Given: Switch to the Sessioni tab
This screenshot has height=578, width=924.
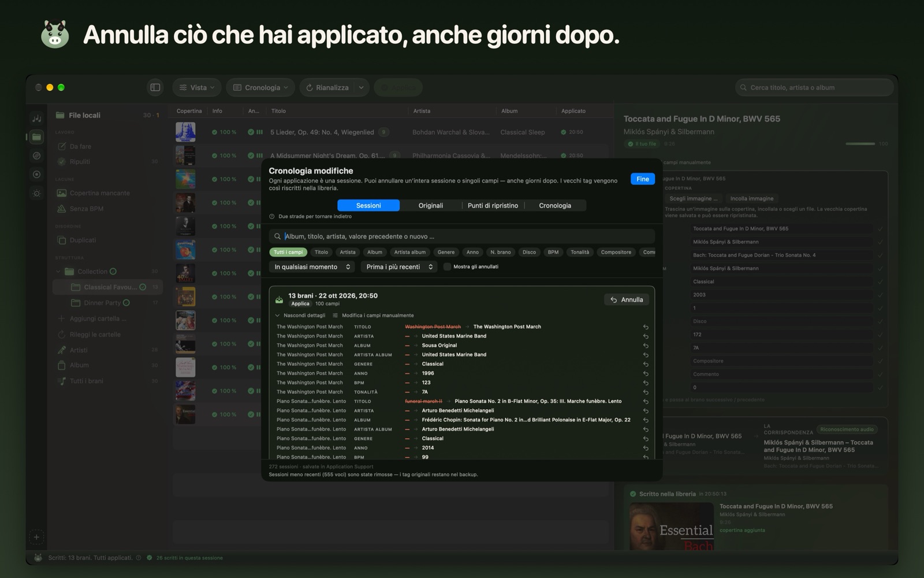Looking at the screenshot, I should point(368,205).
